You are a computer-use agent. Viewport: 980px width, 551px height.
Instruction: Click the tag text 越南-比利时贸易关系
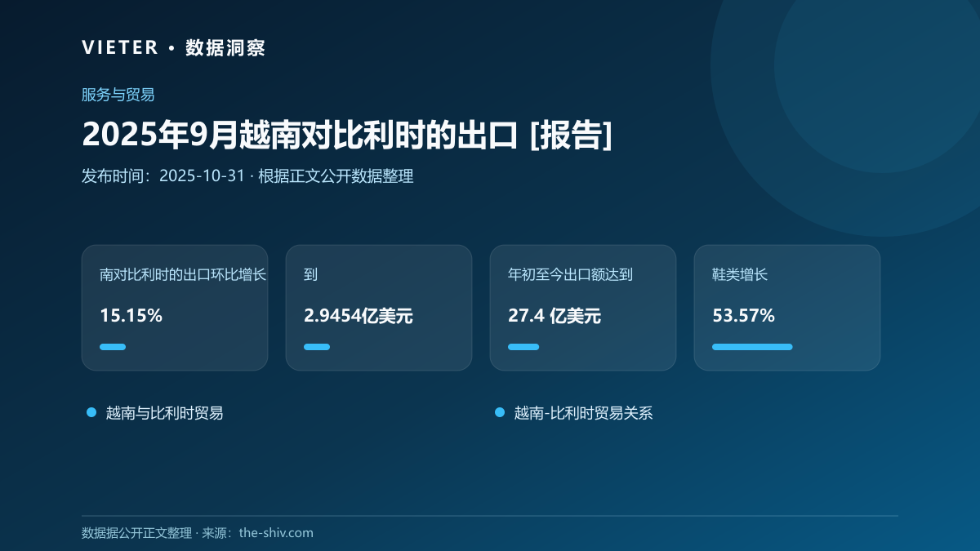pyautogui.click(x=583, y=413)
